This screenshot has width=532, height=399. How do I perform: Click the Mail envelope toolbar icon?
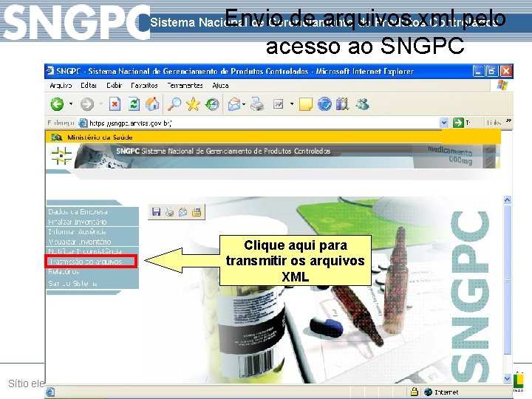pos(233,104)
